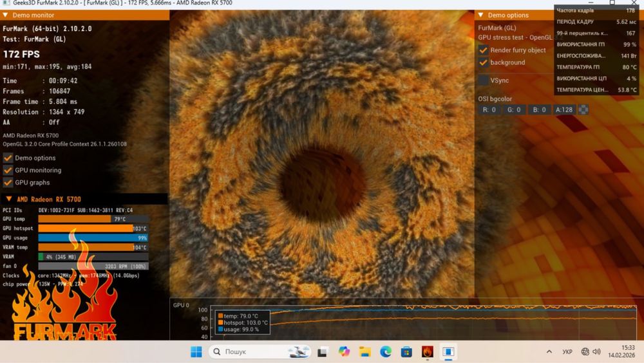The height and width of the screenshot is (363, 644).
Task: Click the fan 0 3203 RPM bar
Action: click(93, 266)
